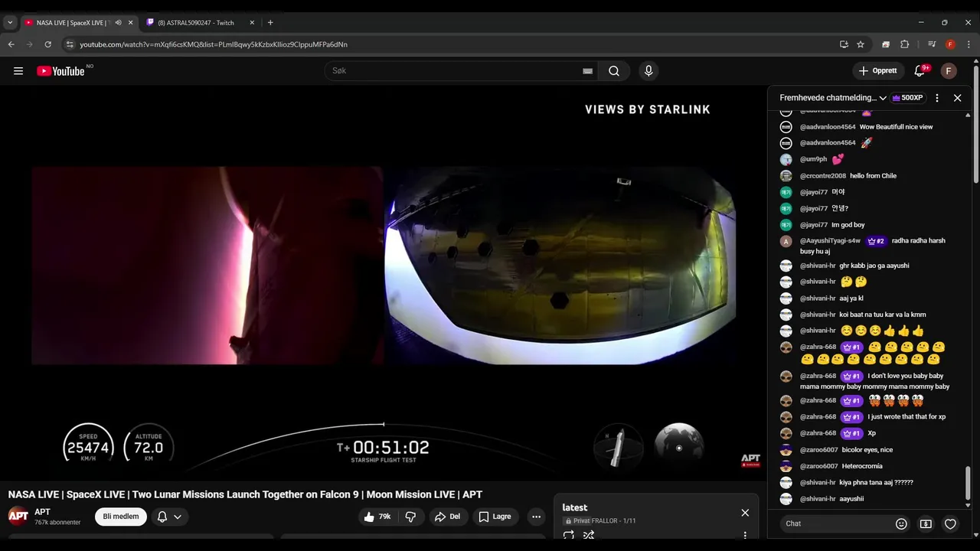Toggle the playlist loop button
The image size is (980, 551).
pyautogui.click(x=569, y=535)
